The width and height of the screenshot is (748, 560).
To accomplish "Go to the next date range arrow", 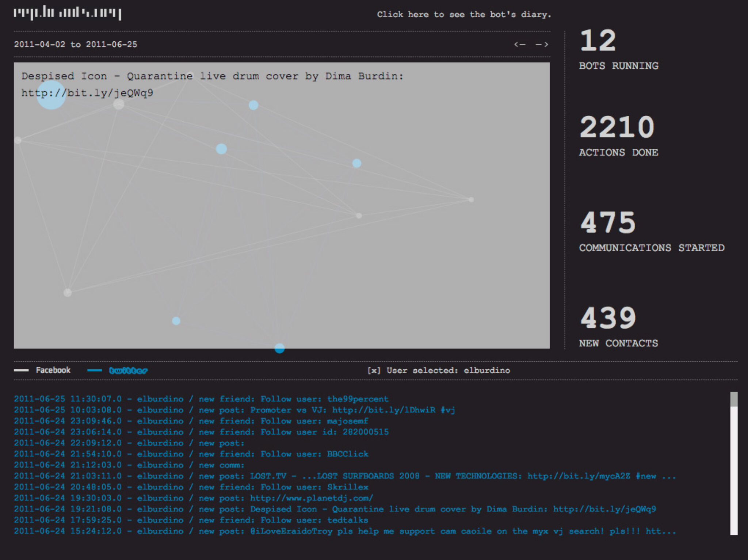I will point(542,44).
